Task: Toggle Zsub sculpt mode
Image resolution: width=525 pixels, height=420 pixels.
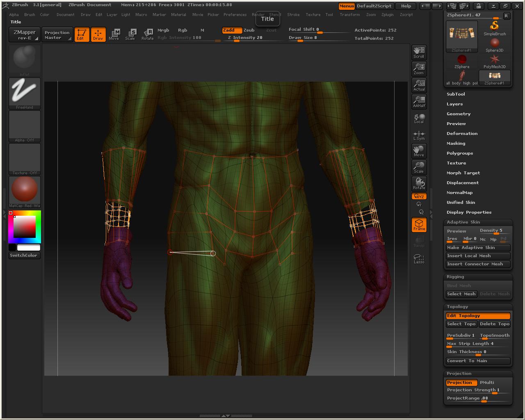Action: pos(249,30)
